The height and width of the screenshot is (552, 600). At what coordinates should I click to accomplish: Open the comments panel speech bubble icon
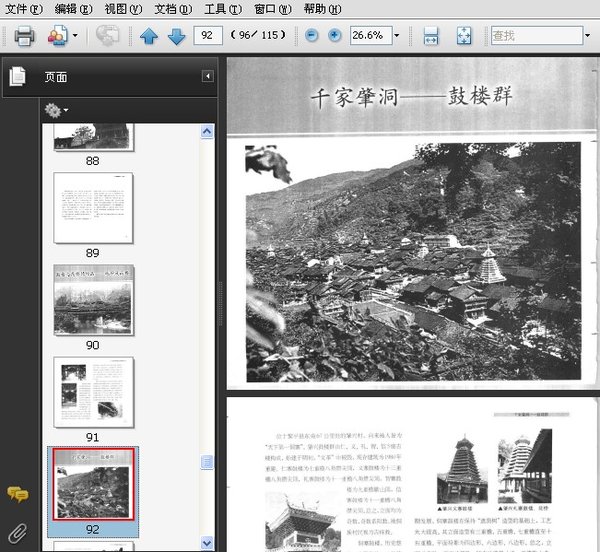(18, 494)
